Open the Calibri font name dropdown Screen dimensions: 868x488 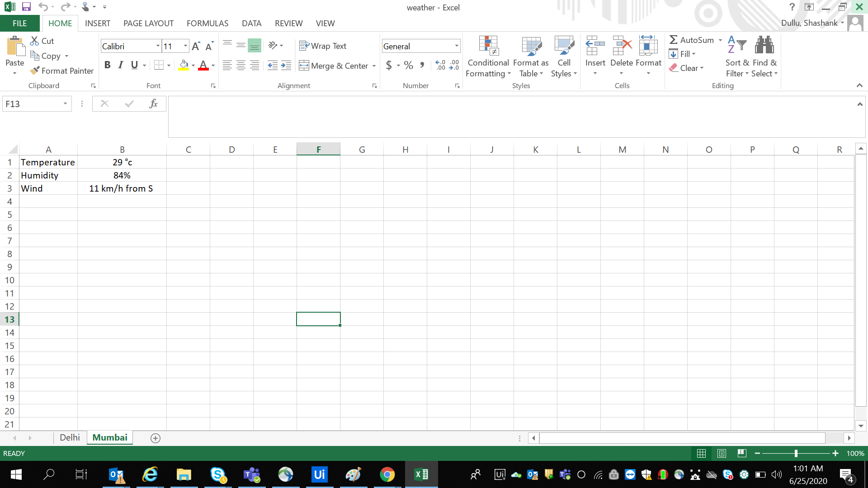(x=158, y=46)
